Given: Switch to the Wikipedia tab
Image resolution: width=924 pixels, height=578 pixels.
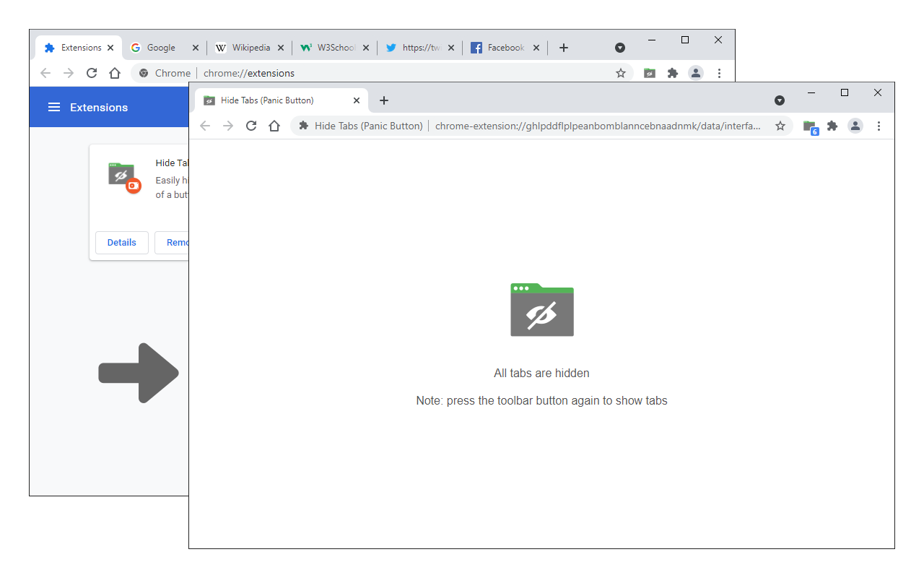Looking at the screenshot, I should 249,48.
